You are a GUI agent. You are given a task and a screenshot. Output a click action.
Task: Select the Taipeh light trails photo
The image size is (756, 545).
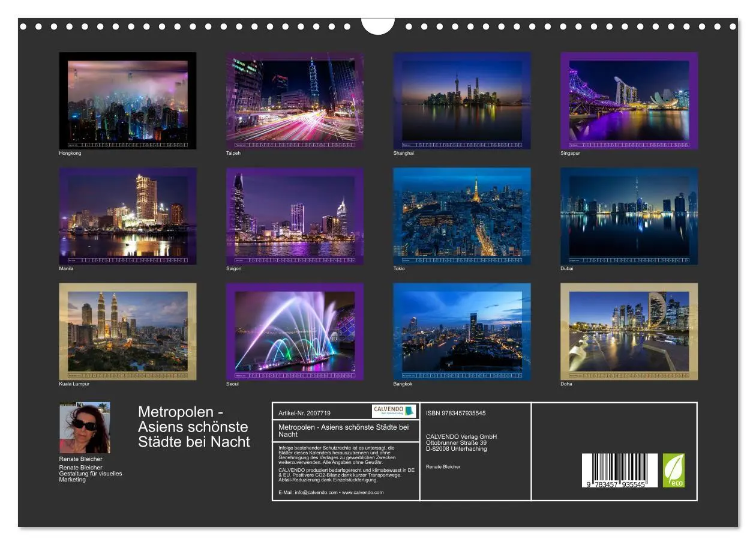coord(295,101)
